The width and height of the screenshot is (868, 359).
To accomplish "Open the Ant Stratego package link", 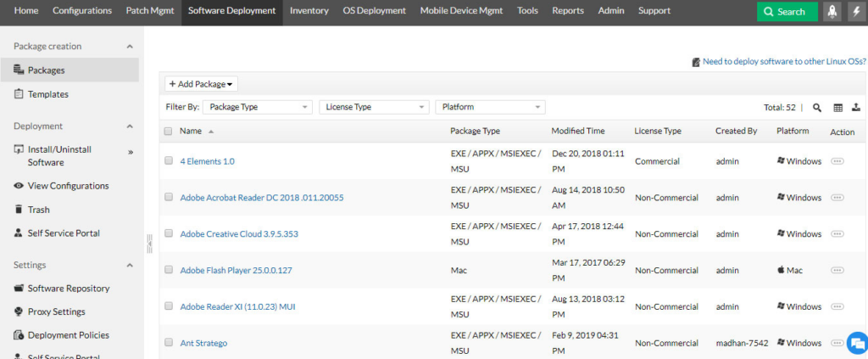I will point(203,343).
